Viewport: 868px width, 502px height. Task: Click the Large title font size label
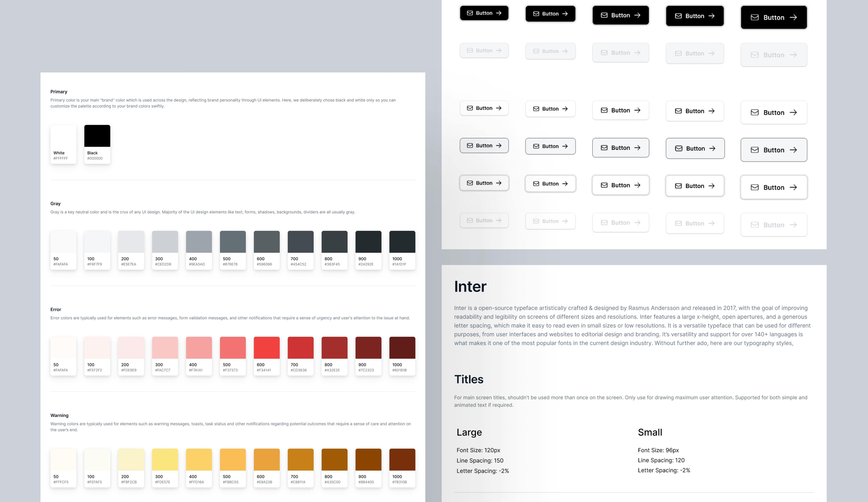(478, 449)
